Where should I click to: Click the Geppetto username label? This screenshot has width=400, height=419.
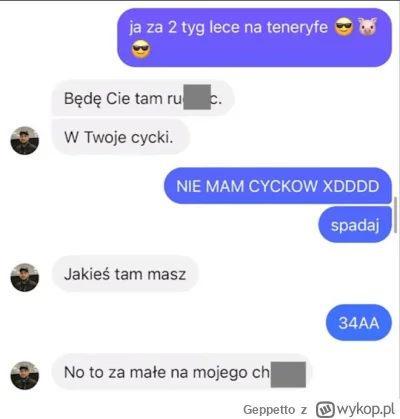click(x=269, y=409)
